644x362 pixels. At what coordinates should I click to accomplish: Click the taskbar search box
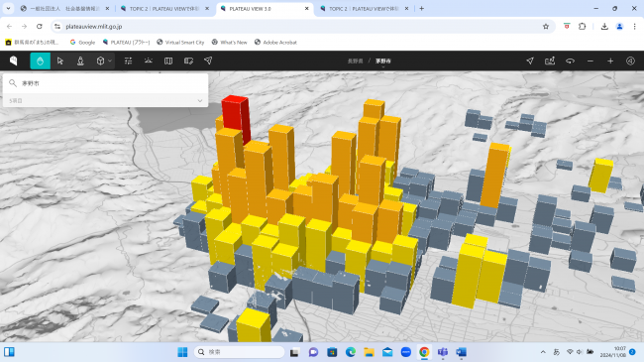tap(239, 352)
